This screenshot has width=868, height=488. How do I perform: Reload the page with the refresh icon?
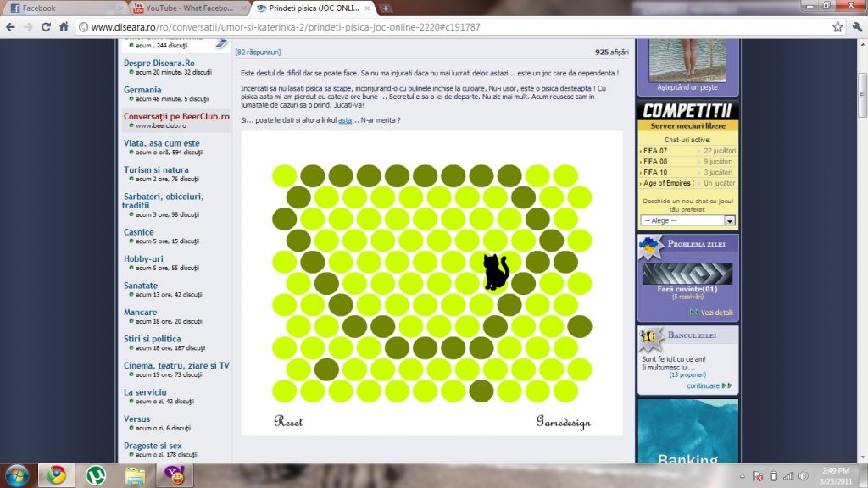pyautogui.click(x=46, y=26)
